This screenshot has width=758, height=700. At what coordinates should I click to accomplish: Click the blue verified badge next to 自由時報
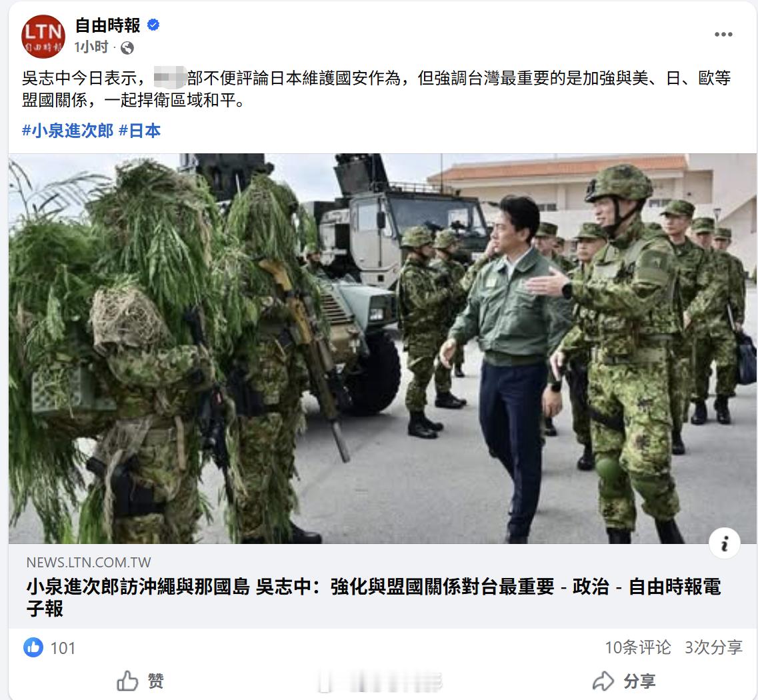coord(153,25)
